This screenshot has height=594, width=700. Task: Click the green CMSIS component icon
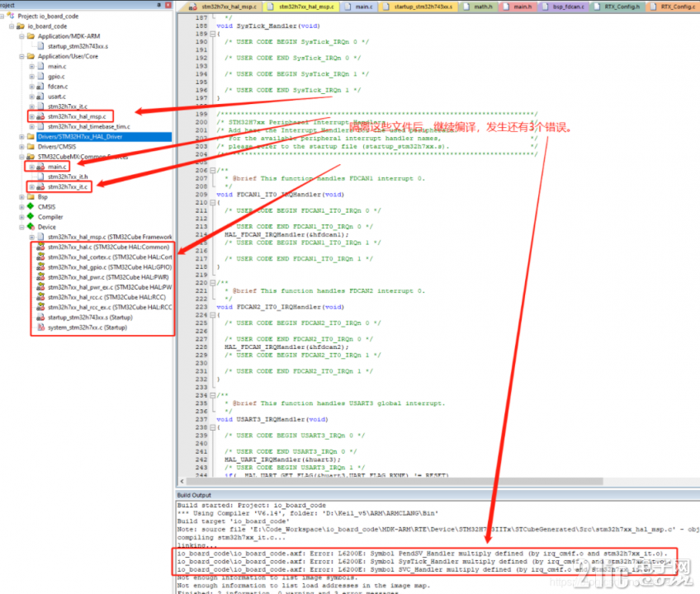click(31, 206)
